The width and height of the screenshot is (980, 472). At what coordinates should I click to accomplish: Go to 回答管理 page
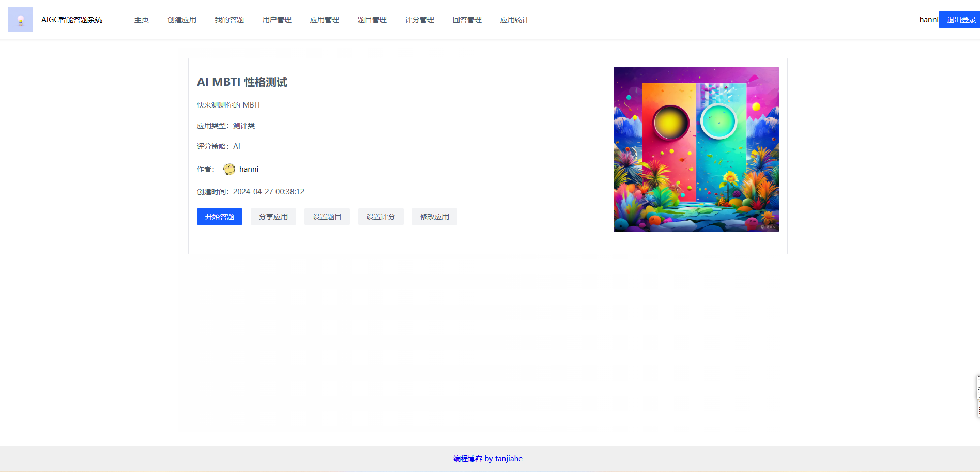[467, 20]
